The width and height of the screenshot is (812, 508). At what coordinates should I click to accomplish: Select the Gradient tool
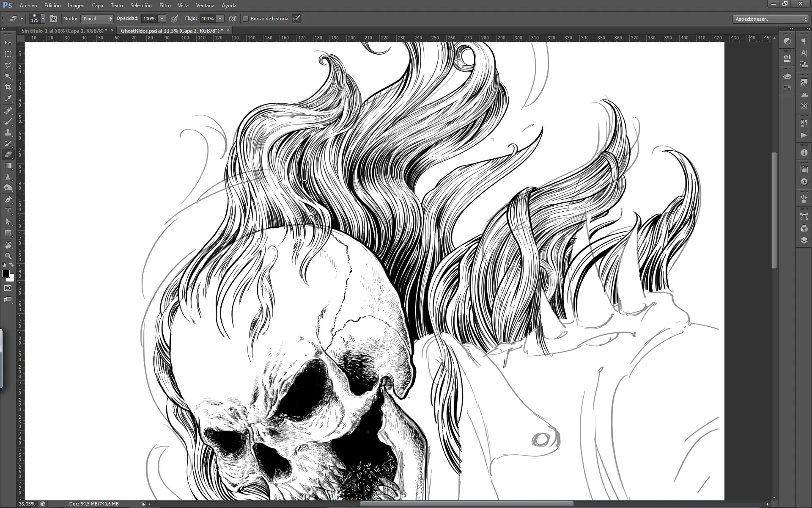(8, 166)
